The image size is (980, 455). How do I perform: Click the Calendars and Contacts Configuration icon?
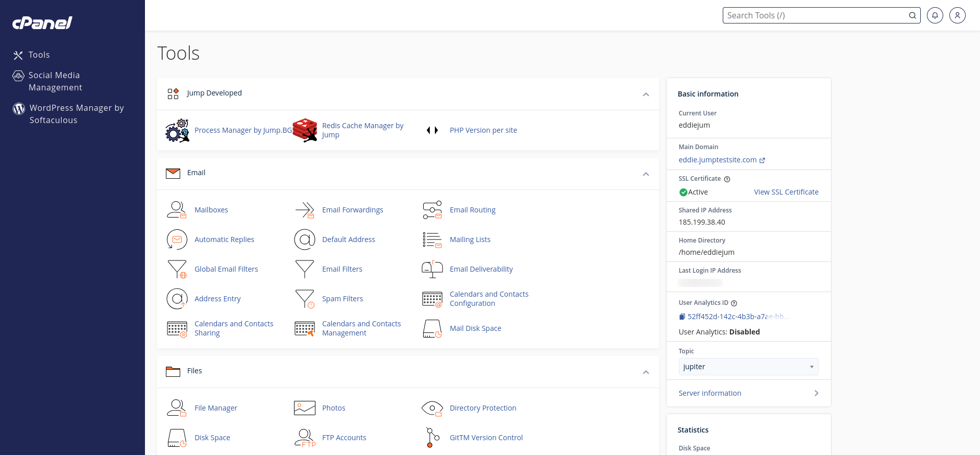(x=432, y=299)
